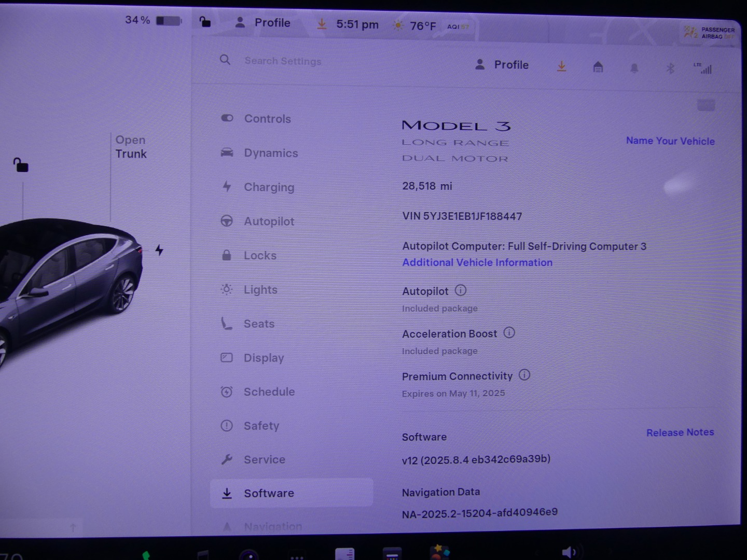Tap the HomeLink garage icon
Screen dimensions: 747x560
[x=598, y=67]
